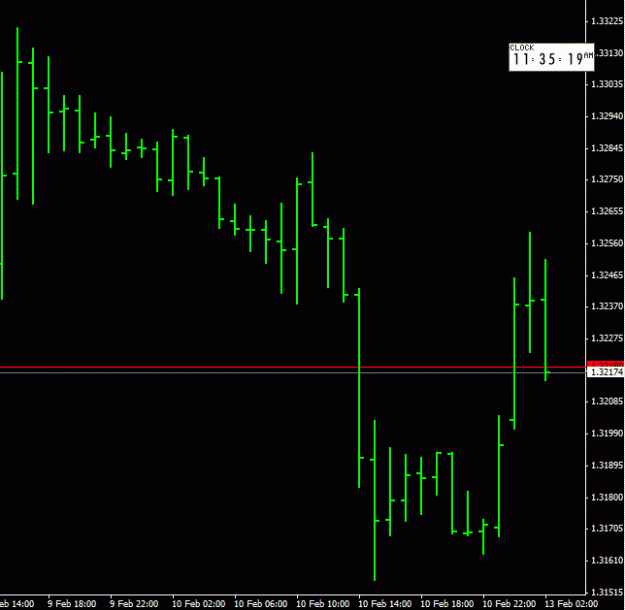Click the clock widget showing 11:35:19

click(551, 57)
